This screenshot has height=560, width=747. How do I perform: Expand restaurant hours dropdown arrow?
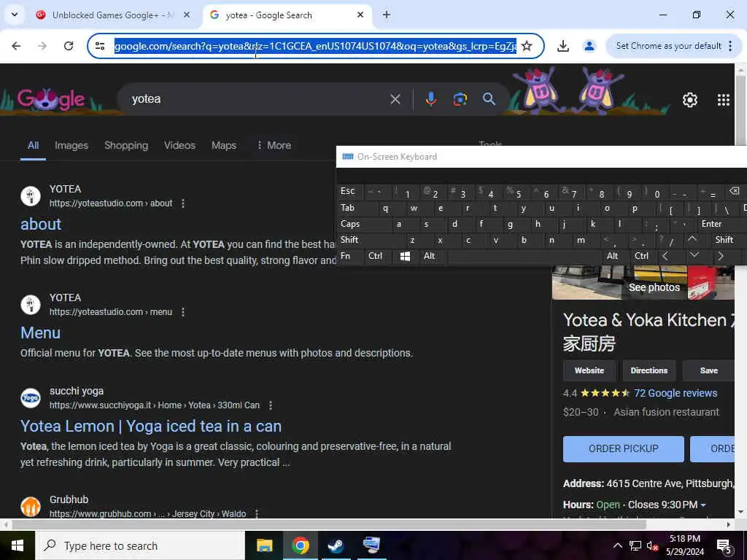pyautogui.click(x=703, y=505)
